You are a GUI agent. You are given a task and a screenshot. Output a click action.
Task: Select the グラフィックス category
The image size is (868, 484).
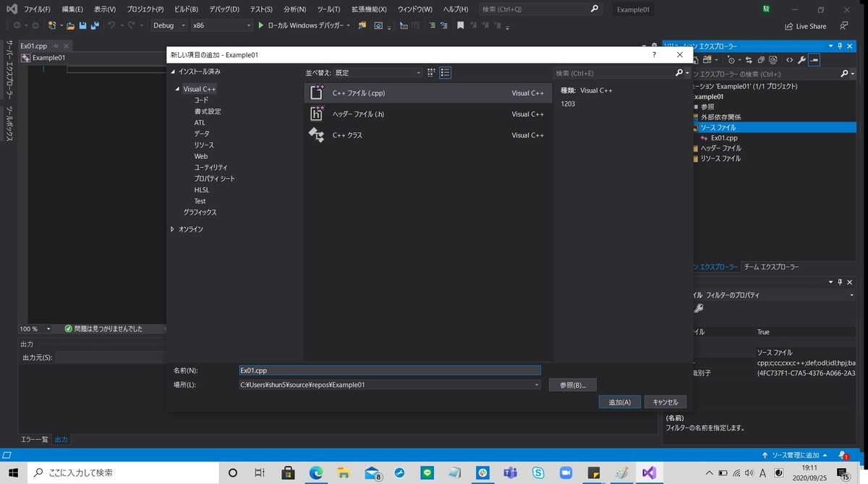coord(200,212)
